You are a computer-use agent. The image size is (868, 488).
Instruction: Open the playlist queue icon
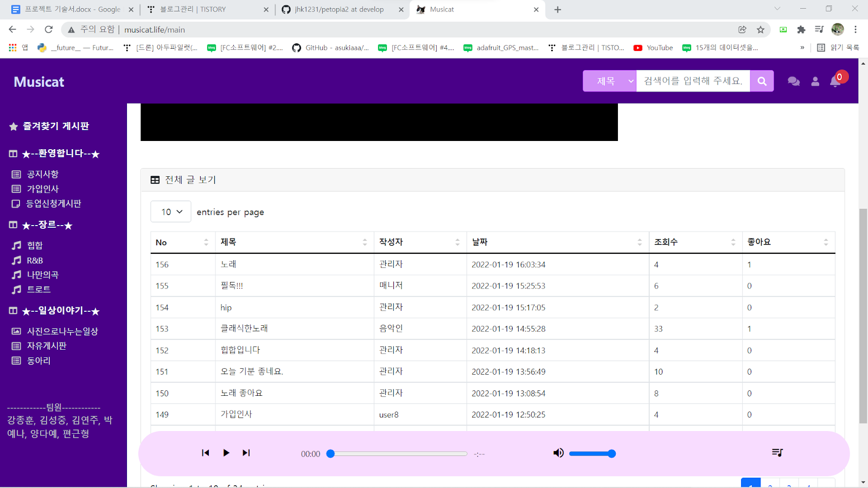pos(777,452)
